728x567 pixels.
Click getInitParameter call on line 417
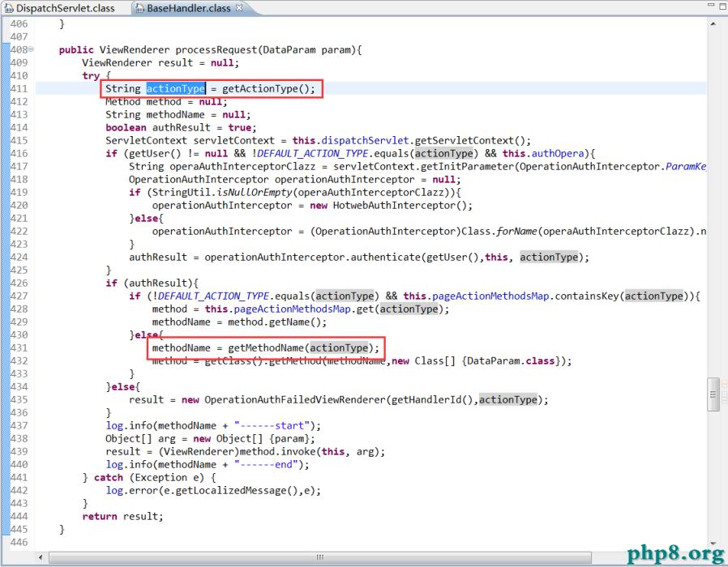pos(470,167)
